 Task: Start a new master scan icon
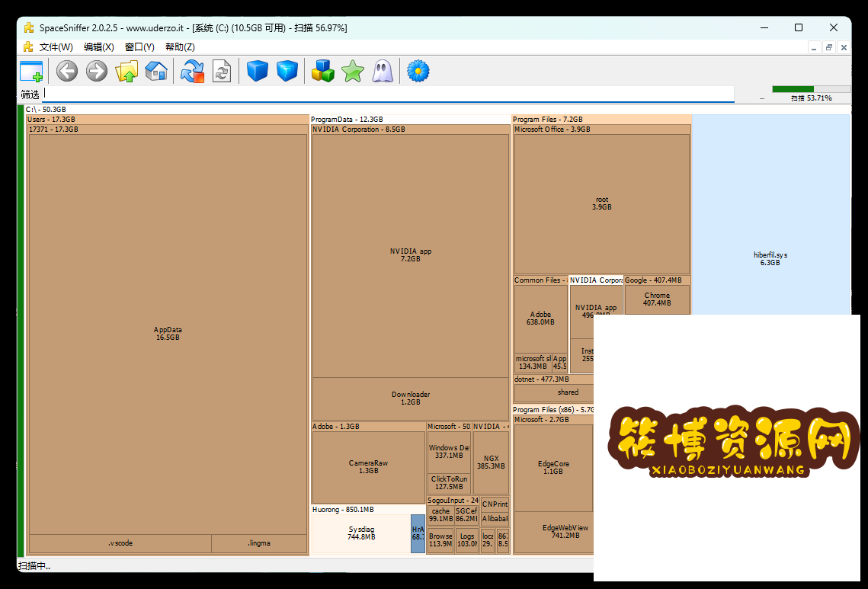tap(192, 72)
